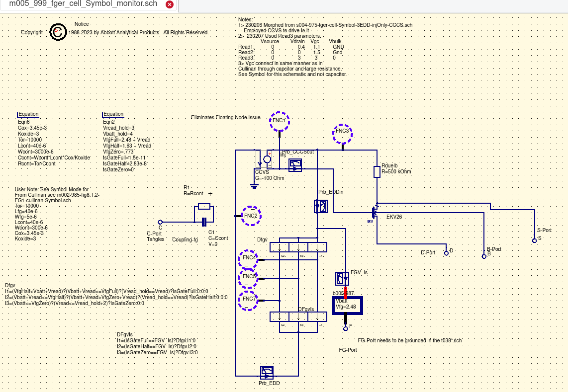Screen dimensions: 568x392
Task: Switch to m005_999_fger_cell_Symbol_monitor.sch tab
Action: (x=83, y=4)
